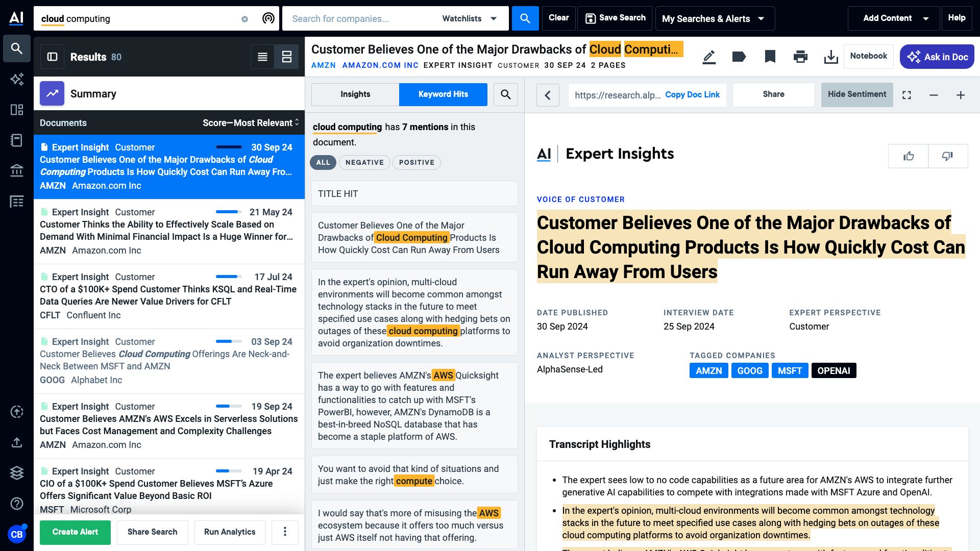This screenshot has height=551, width=980.
Task: Open the notebook sidebar icon
Action: (x=17, y=140)
